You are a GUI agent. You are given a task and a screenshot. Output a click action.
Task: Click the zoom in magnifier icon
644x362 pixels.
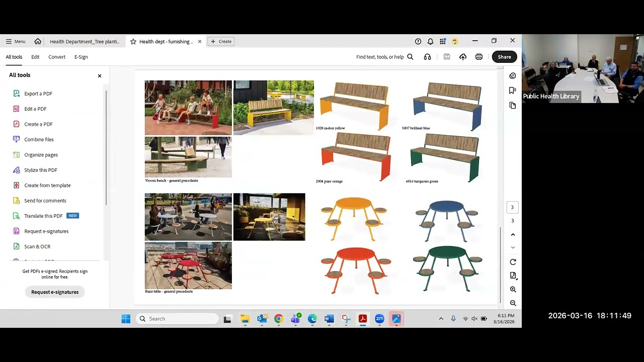pyautogui.click(x=513, y=290)
